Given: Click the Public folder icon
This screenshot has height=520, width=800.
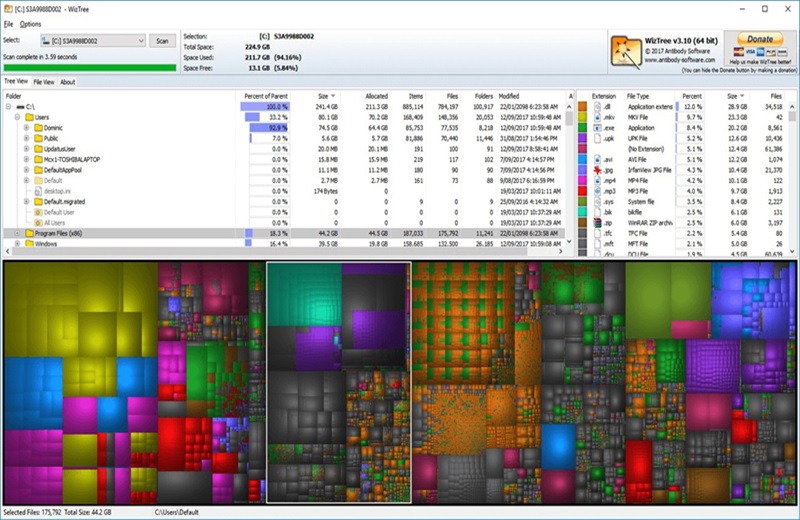Looking at the screenshot, I should point(38,138).
